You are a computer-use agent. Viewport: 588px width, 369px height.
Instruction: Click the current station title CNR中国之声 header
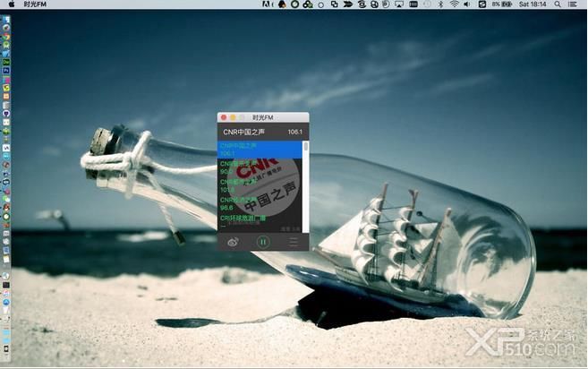[x=243, y=132]
